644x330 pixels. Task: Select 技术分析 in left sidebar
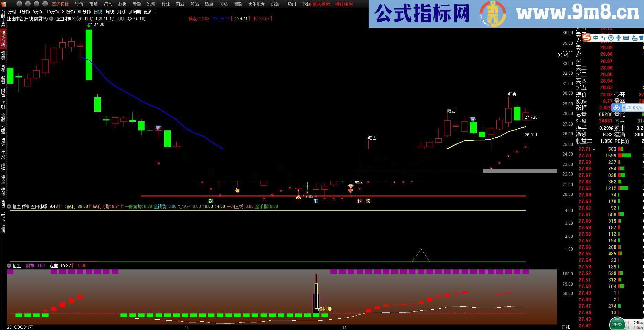click(x=3, y=39)
